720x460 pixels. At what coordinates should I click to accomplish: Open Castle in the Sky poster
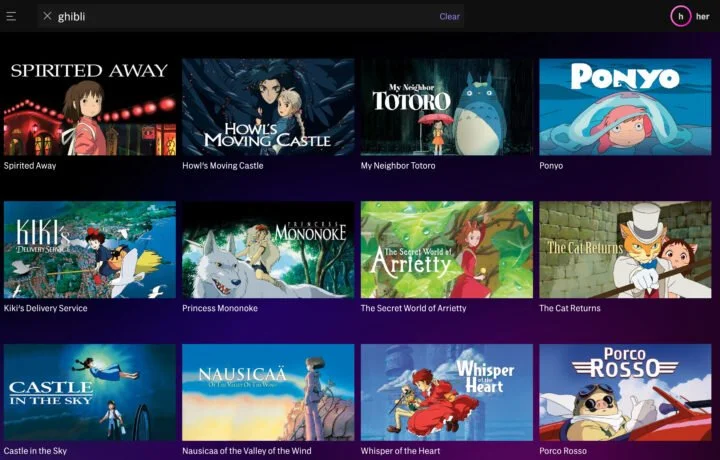90,392
